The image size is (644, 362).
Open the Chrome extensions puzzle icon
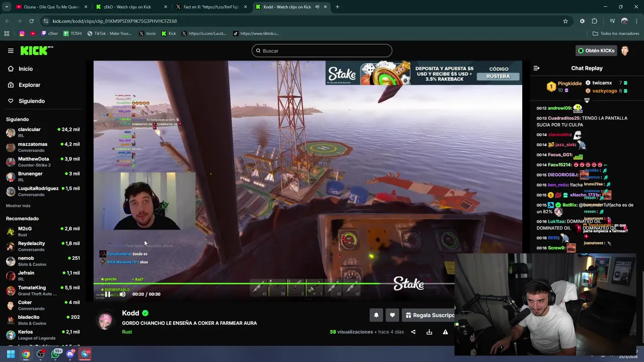point(594,21)
